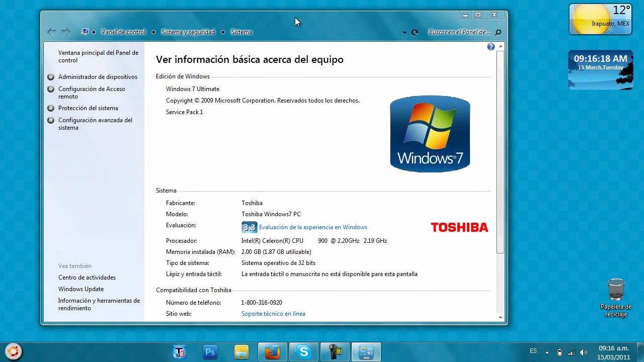The width and height of the screenshot is (644, 362).
Task: Click the clock gadget showing 09:16:18 AM
Action: [600, 70]
